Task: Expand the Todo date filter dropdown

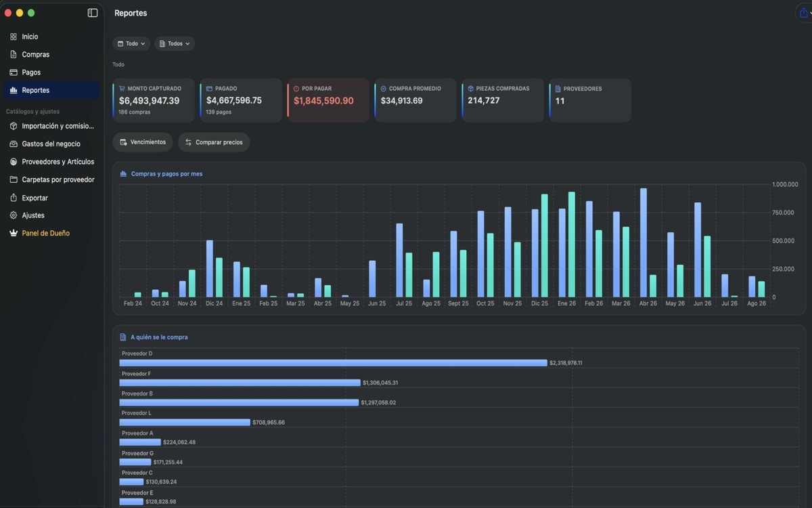Action: tap(131, 43)
